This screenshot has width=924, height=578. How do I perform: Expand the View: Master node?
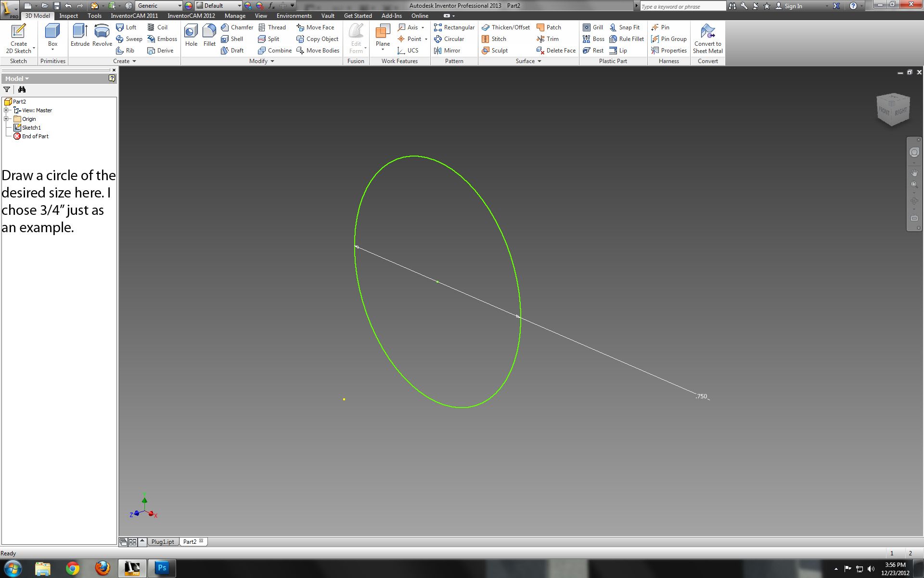(7, 110)
